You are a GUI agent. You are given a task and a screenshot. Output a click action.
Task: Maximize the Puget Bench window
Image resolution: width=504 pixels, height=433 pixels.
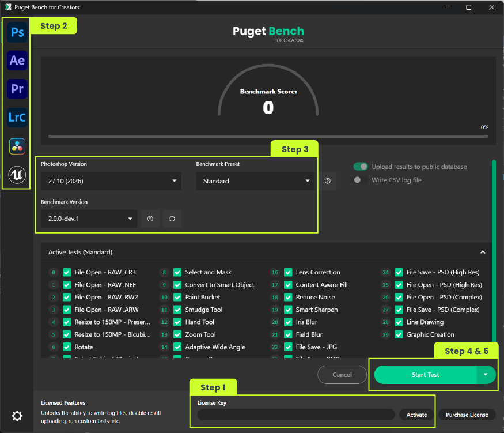coord(469,7)
